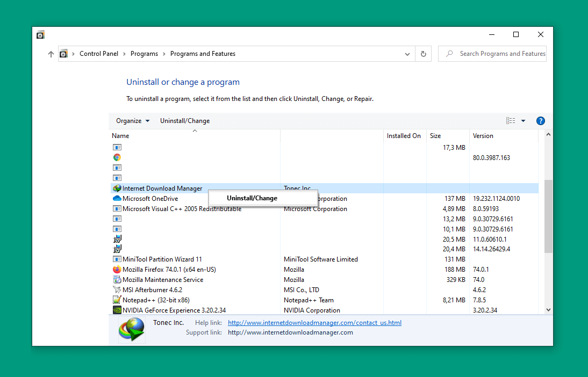This screenshot has width=588, height=377.
Task: Click the NVIDIA Corporation publisher cell
Action: 312,310
